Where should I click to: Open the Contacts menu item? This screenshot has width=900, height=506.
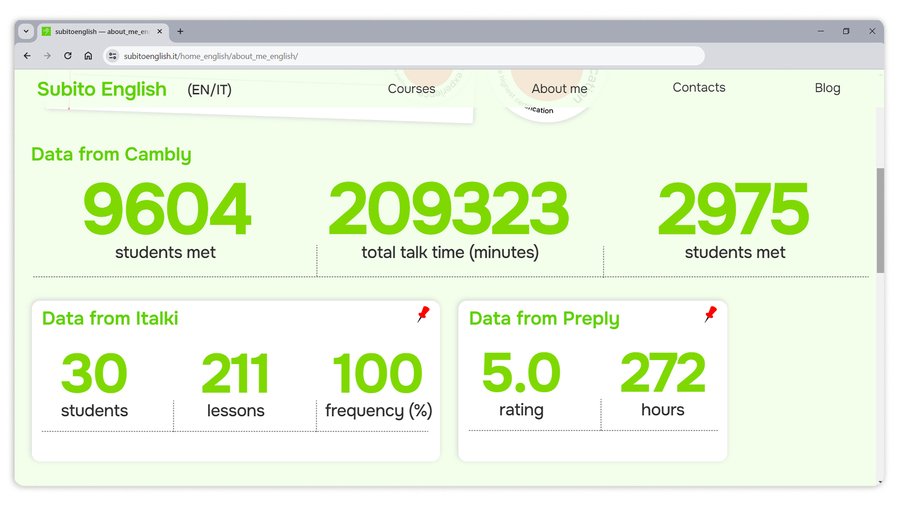pyautogui.click(x=699, y=87)
